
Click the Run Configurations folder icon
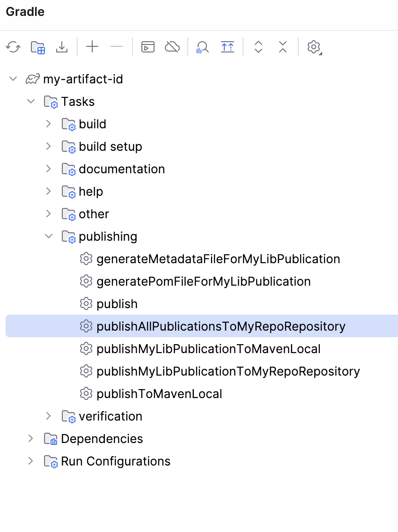click(51, 461)
